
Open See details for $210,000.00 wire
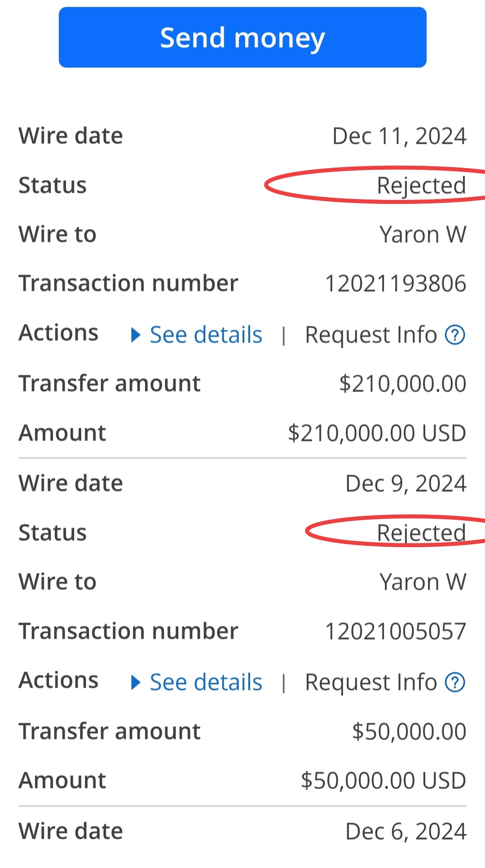pyautogui.click(x=206, y=335)
